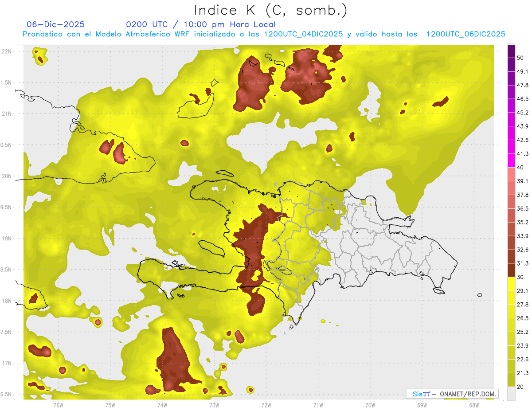Viewport: 532px width, 411px height.
Task: Select the bright magenta swatch between 40 and 41.3
Action: 511,160
